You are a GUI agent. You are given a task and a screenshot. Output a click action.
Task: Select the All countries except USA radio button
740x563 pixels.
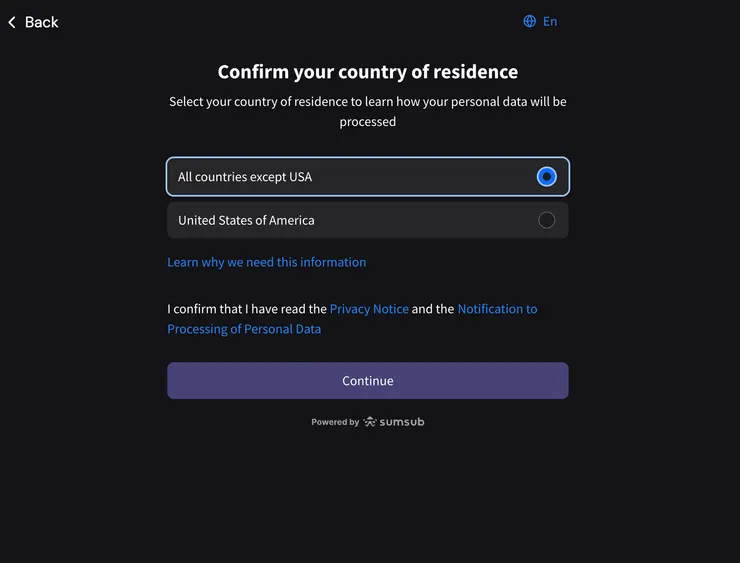coord(546,177)
